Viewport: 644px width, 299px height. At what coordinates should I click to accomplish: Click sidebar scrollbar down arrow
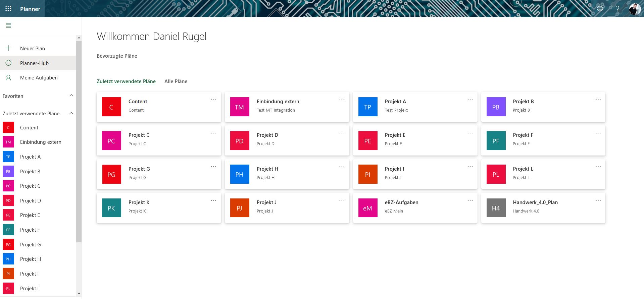coord(79,293)
